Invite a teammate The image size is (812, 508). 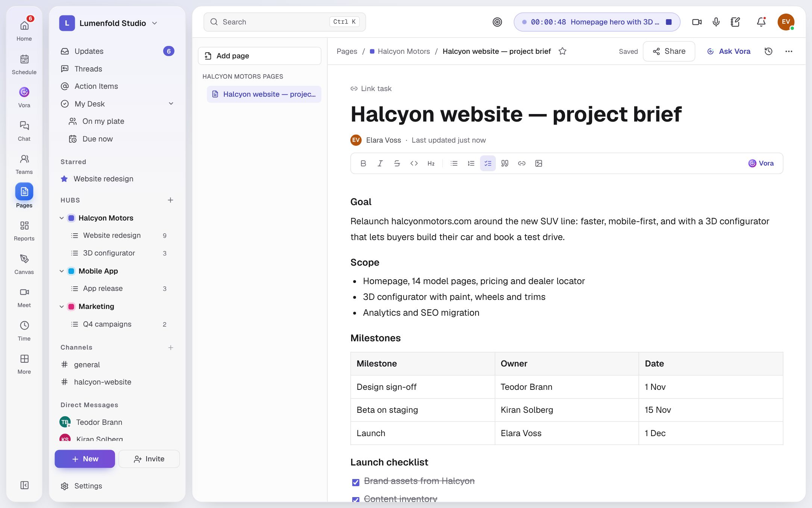pyautogui.click(x=149, y=459)
